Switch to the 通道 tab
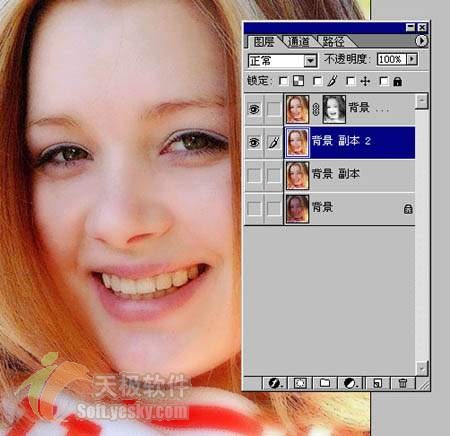The height and width of the screenshot is (436, 450). (x=298, y=42)
